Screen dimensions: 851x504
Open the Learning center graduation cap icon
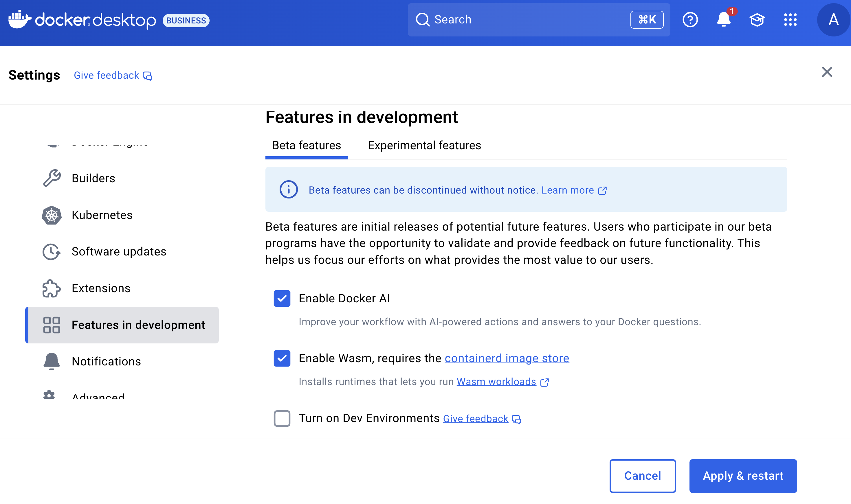click(x=757, y=20)
